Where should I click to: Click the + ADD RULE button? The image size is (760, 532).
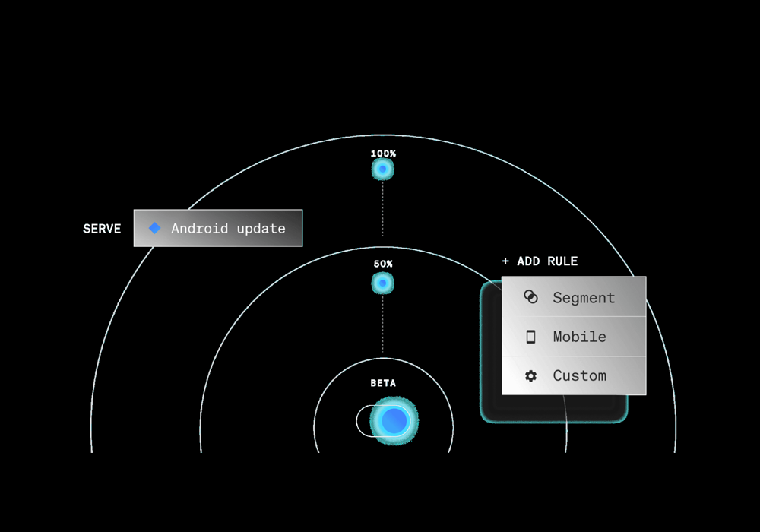click(x=540, y=261)
